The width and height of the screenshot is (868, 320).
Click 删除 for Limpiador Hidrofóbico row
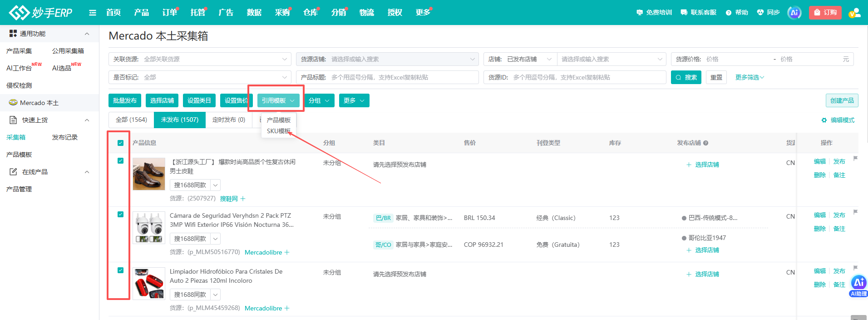pyautogui.click(x=820, y=285)
